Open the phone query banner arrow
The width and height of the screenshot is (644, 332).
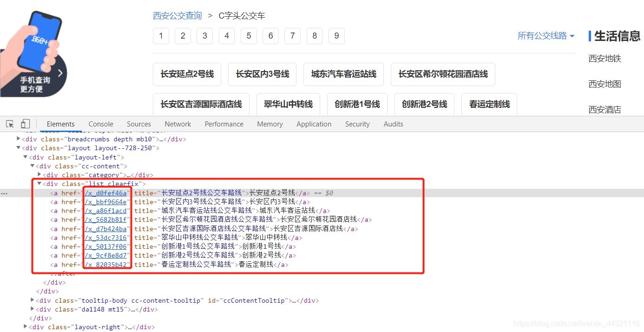60,73
